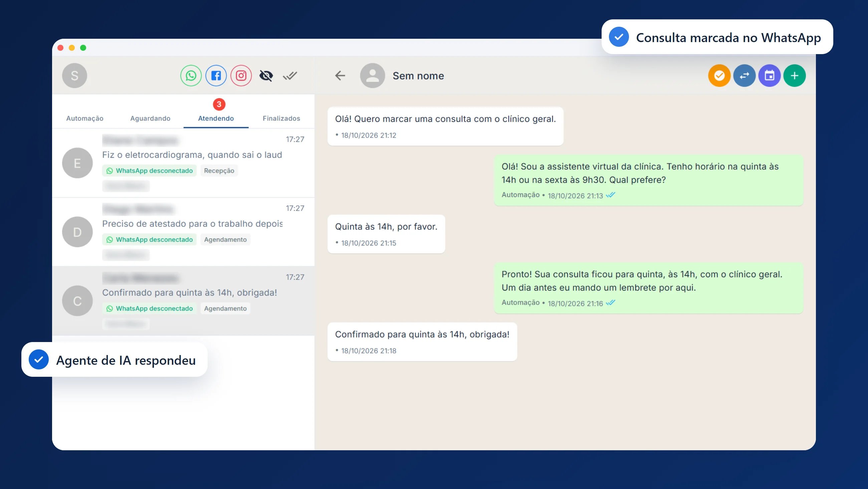Click the red 3 notification badge
This screenshot has height=489, width=868.
click(219, 104)
